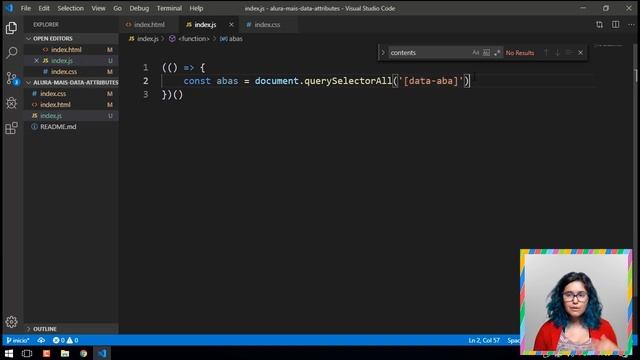The height and width of the screenshot is (360, 640).
Task: Split the editor to the right
Action: (x=616, y=24)
